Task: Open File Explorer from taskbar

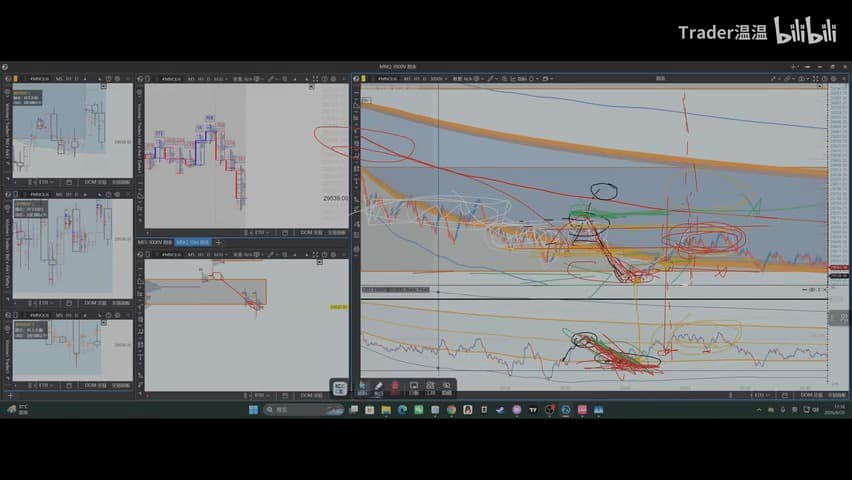Action: click(x=386, y=410)
